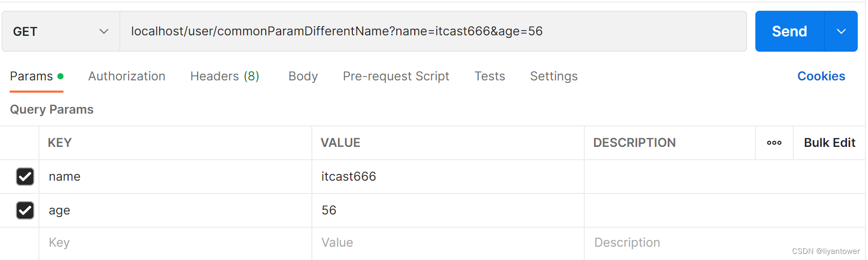The width and height of the screenshot is (868, 260).
Task: Select the Pre-request Script tab
Action: coord(396,76)
